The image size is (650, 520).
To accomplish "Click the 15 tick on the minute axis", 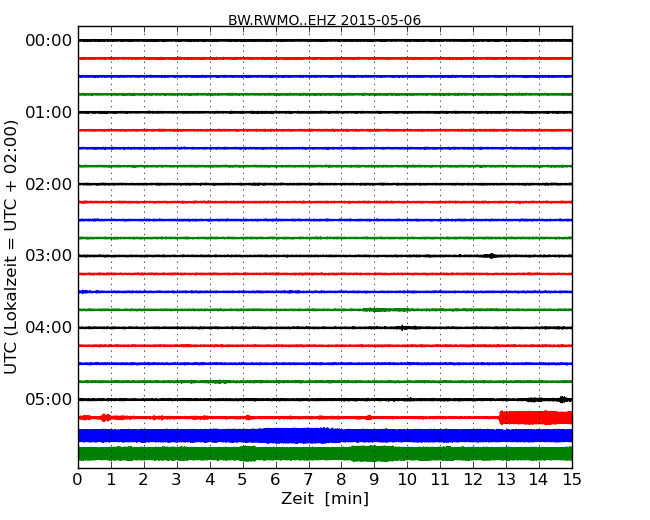I will point(572,480).
